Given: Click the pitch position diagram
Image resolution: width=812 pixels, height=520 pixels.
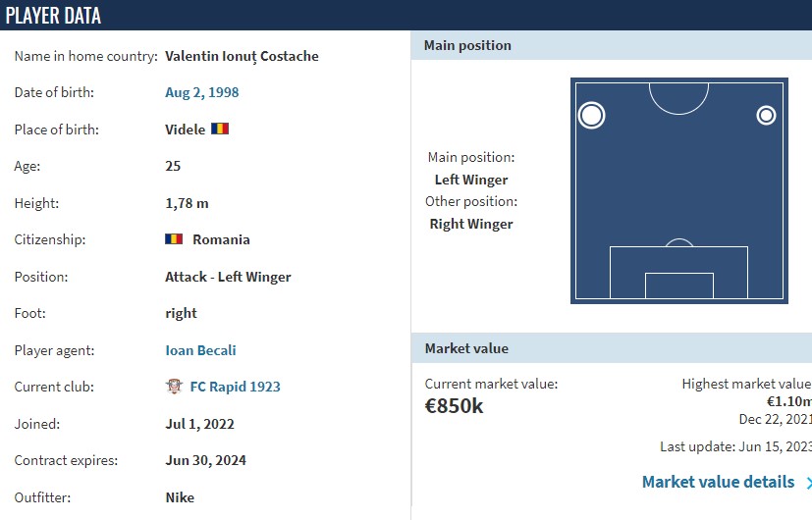Looking at the screenshot, I should pyautogui.click(x=678, y=190).
